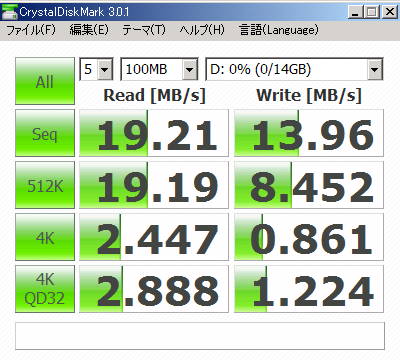Open the ヘルプ(H) menu

coord(202,30)
